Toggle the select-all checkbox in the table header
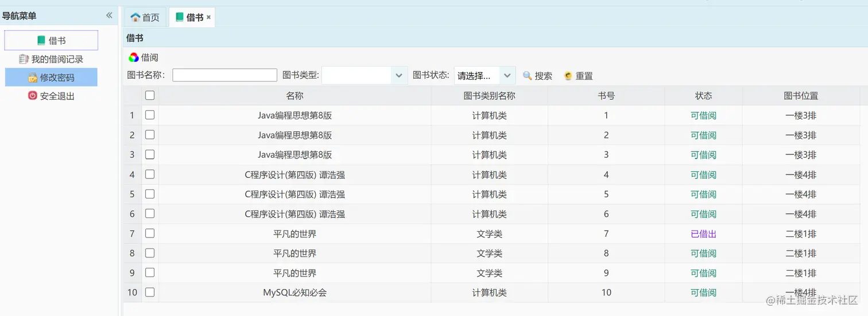Screen dimensions: 868x316 click(x=150, y=96)
